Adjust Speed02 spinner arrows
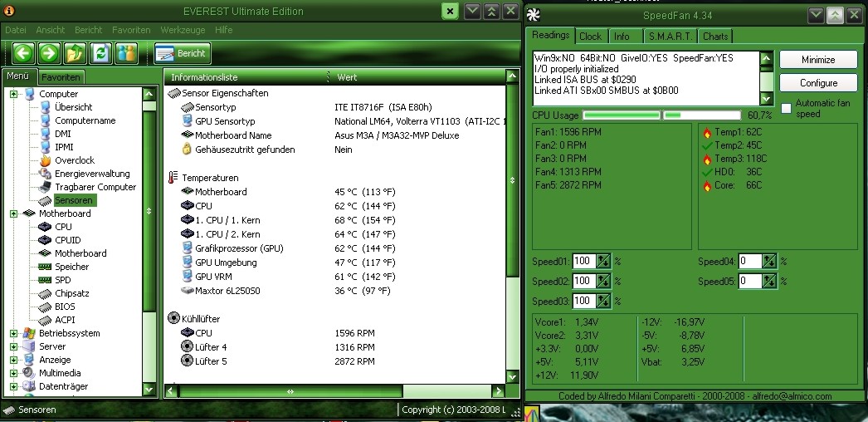 [x=603, y=282]
